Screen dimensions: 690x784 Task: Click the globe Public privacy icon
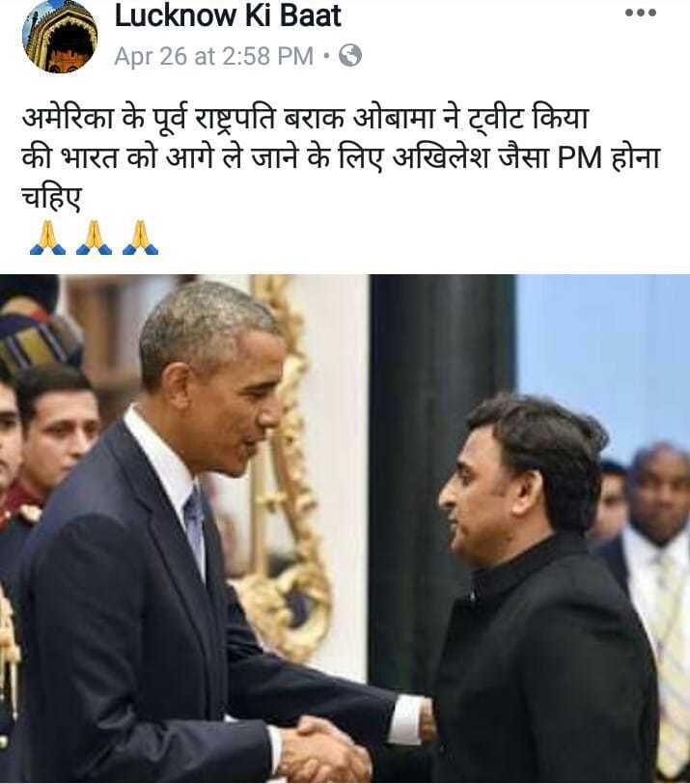350,55
